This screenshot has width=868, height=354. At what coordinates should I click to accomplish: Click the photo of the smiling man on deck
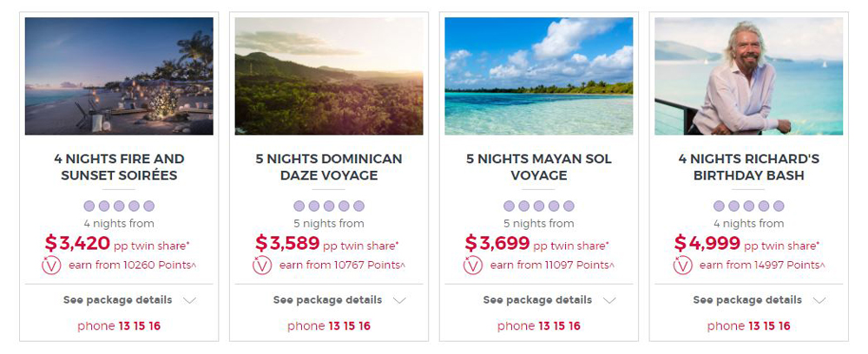tap(749, 76)
